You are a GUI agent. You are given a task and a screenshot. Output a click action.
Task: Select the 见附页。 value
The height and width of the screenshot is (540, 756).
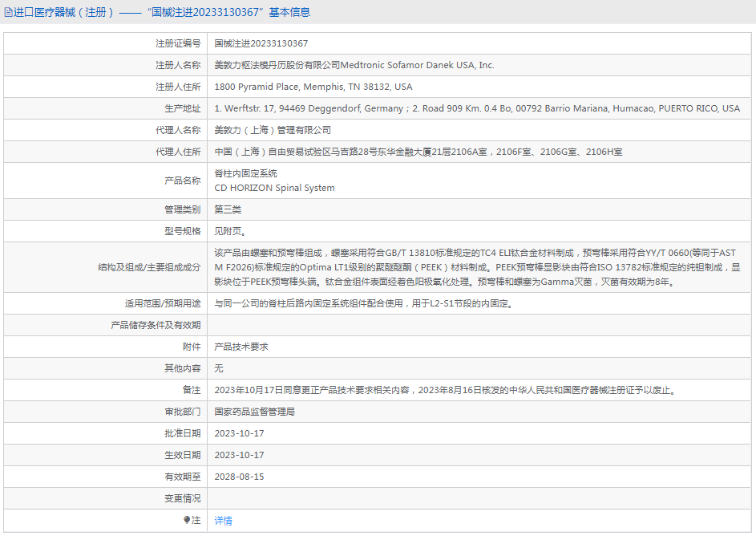(x=230, y=231)
